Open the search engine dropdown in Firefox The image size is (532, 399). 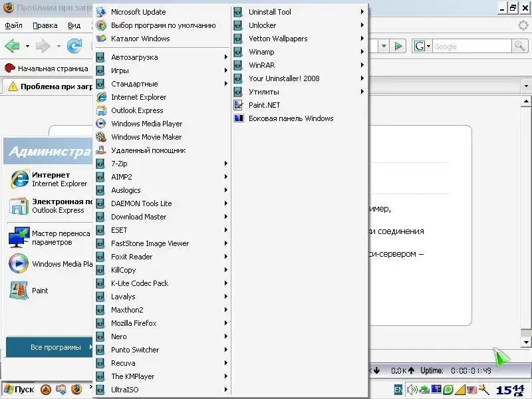point(428,46)
